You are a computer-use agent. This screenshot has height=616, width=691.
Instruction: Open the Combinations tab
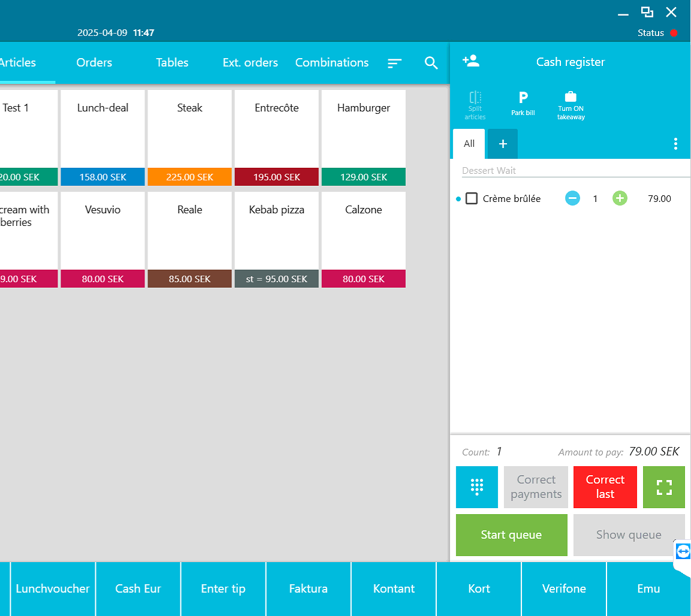tap(331, 63)
